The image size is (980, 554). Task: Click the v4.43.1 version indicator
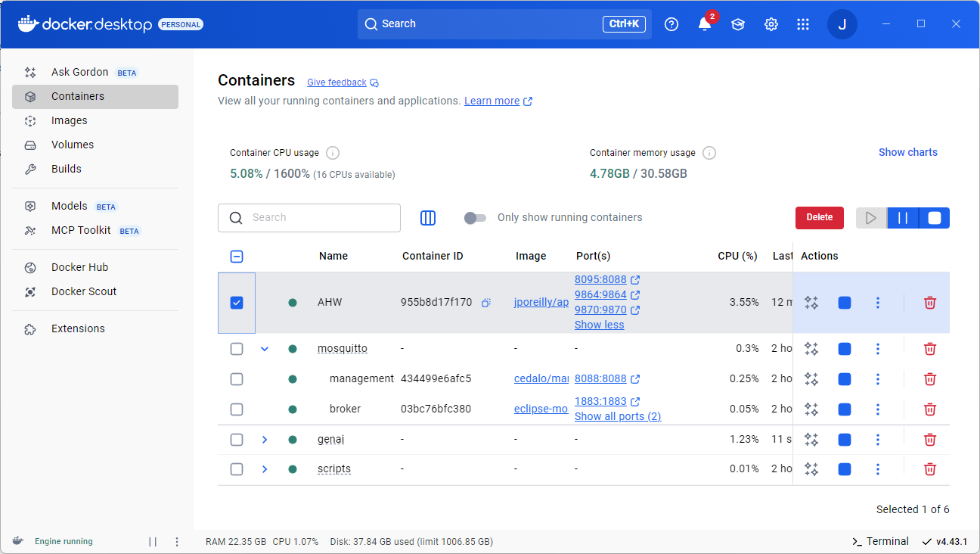[945, 542]
